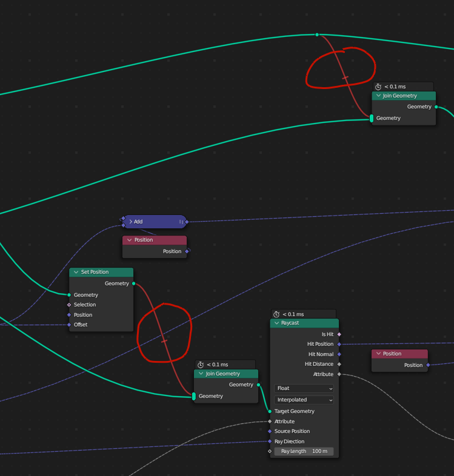Collapse the Position node beside the Raycast node
Viewport: 454px width, 476px height.
coord(378,354)
